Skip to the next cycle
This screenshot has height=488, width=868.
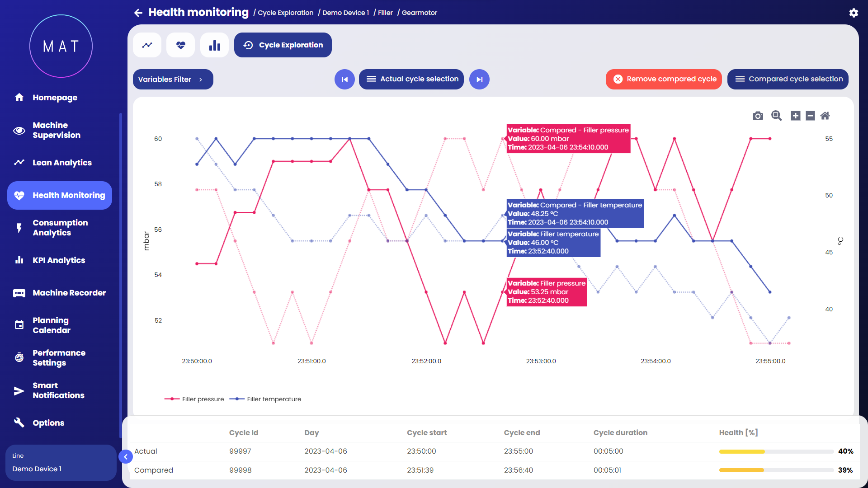click(479, 80)
